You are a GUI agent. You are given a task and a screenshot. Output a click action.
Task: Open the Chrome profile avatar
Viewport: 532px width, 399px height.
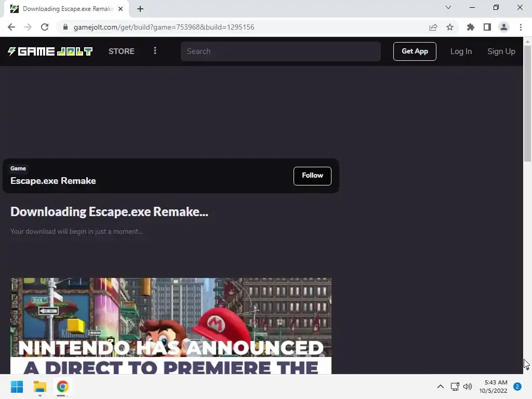(x=504, y=27)
